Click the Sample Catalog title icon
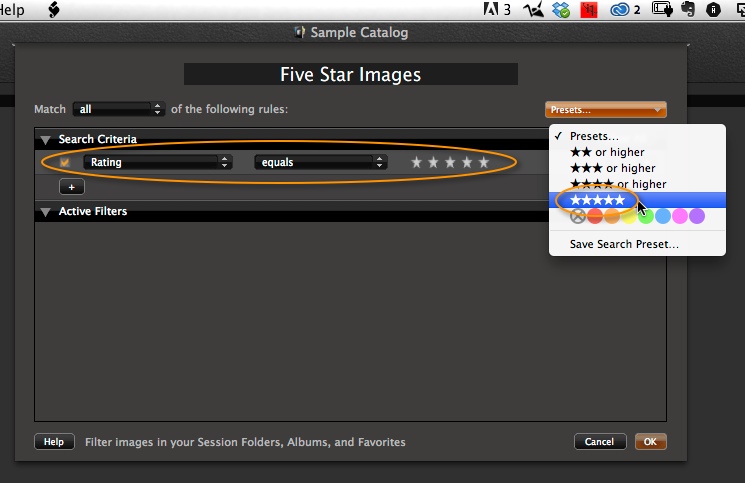745x483 pixels. pos(299,32)
